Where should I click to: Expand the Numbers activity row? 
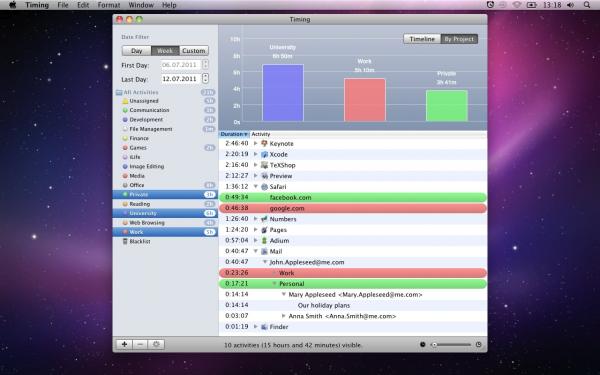(x=256, y=219)
